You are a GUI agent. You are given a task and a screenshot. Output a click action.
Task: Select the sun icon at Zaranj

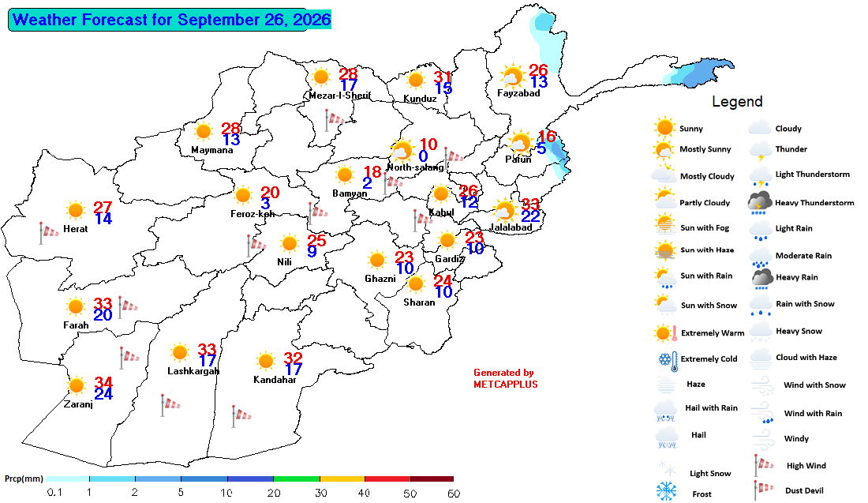tap(77, 385)
